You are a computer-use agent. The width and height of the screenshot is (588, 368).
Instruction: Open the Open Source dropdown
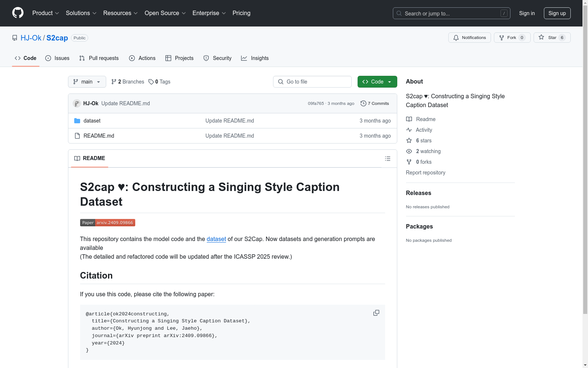(165, 13)
